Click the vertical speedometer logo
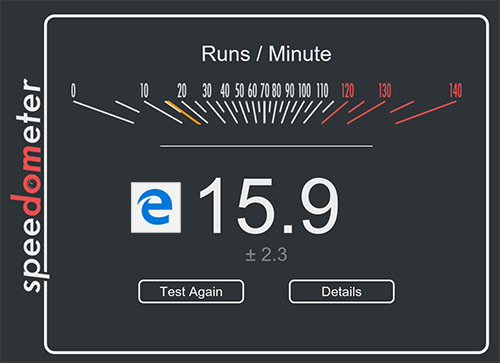This screenshot has width=500, height=363. (30, 186)
